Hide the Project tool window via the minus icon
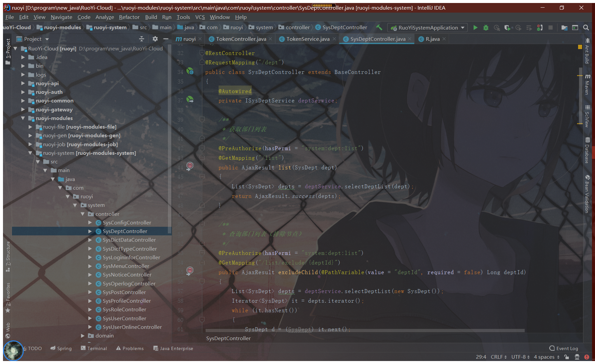Viewport: 595px width, 364px height. tap(166, 39)
